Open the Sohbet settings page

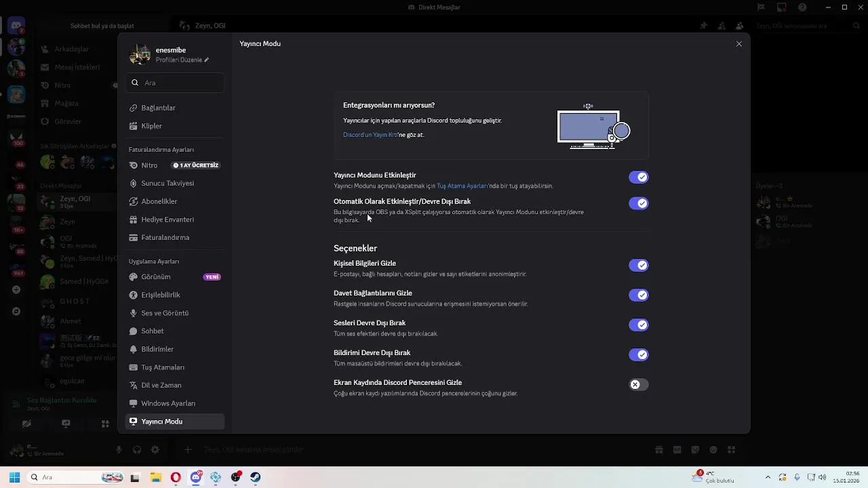click(175, 331)
